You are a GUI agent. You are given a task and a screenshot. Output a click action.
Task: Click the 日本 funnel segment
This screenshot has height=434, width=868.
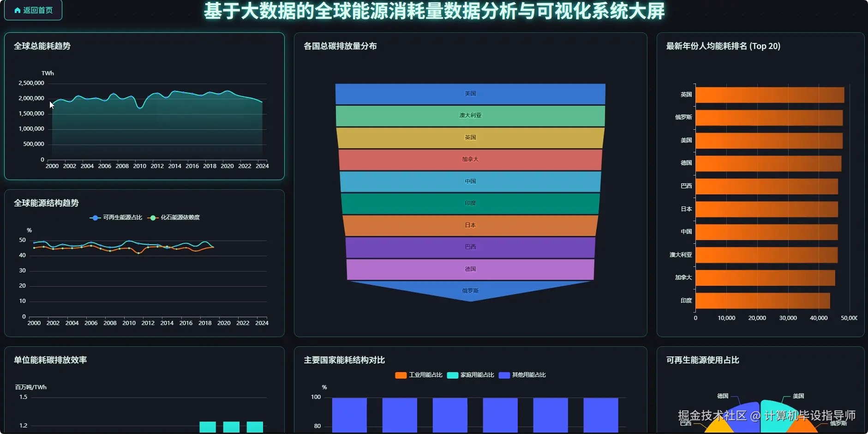pos(470,225)
